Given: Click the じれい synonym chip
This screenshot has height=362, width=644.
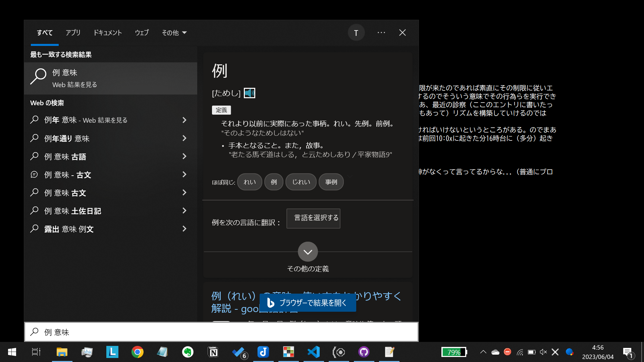Looking at the screenshot, I should [301, 182].
